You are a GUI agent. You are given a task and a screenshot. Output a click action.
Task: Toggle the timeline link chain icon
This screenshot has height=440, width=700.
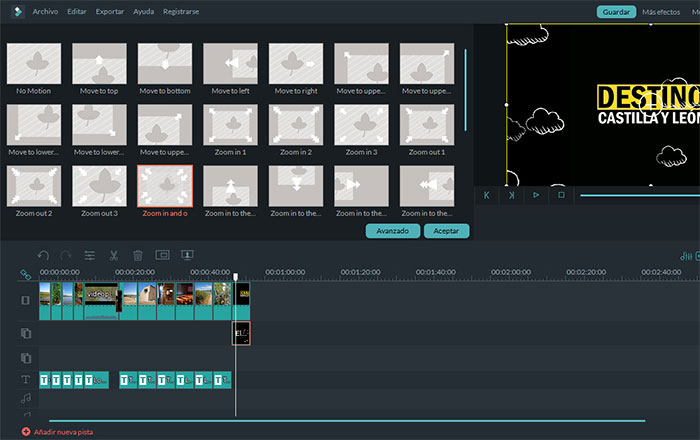[25, 274]
